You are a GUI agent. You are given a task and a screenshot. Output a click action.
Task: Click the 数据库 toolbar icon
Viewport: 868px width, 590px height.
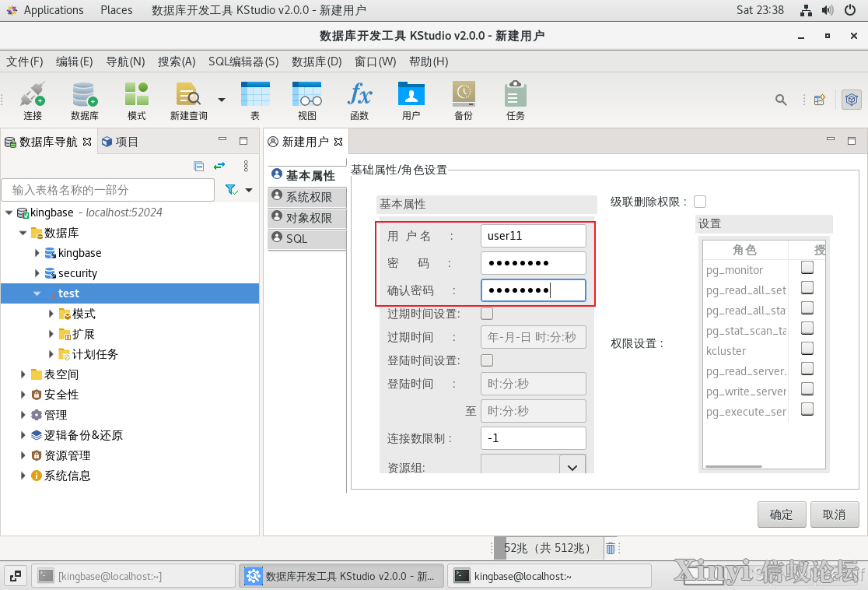(85, 100)
